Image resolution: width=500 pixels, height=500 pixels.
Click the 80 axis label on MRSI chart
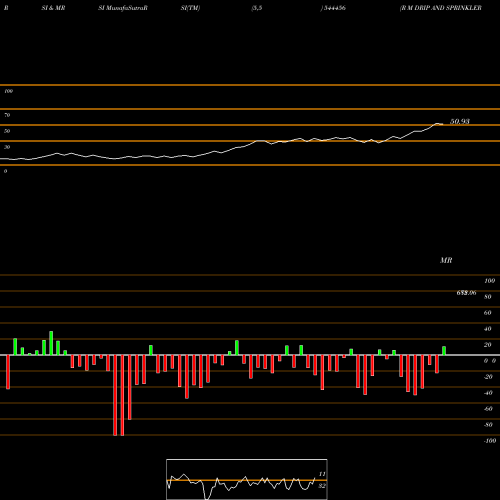point(488,297)
